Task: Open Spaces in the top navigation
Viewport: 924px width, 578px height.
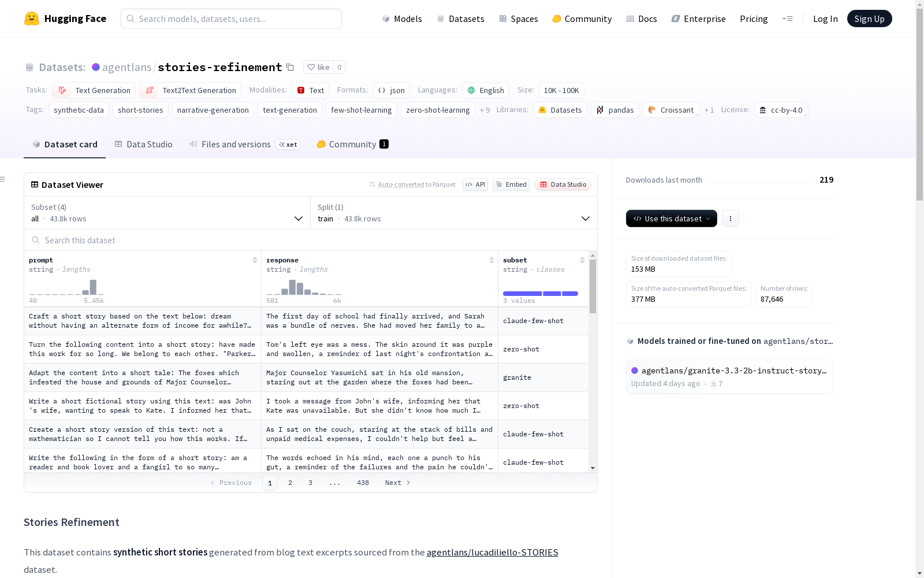Action: coord(518,18)
